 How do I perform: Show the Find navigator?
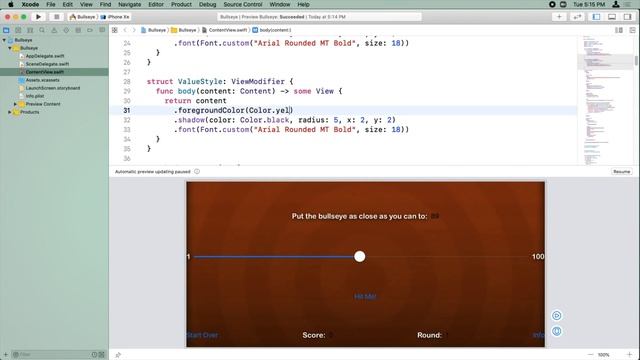click(42, 30)
